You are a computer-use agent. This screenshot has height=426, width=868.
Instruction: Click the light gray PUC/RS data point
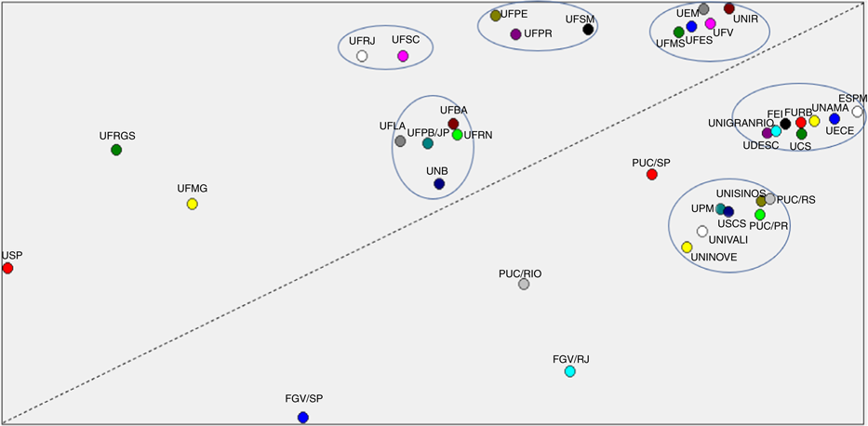(770, 199)
